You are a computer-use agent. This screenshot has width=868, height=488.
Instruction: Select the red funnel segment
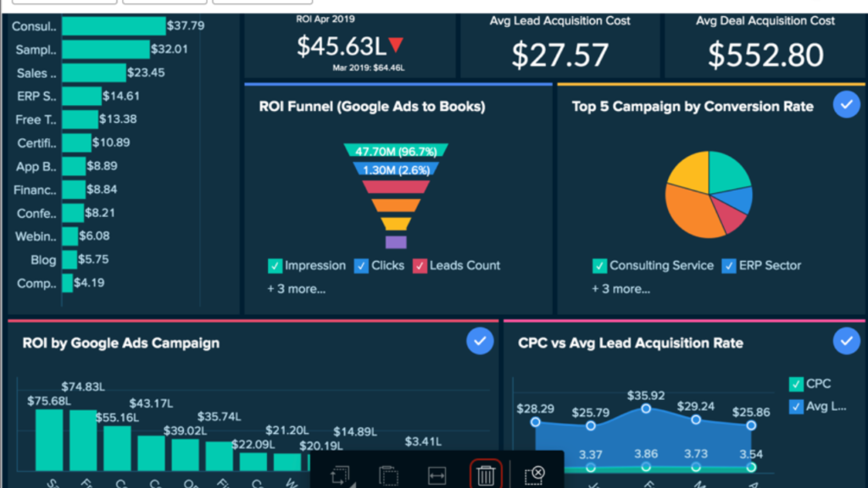[x=396, y=187]
